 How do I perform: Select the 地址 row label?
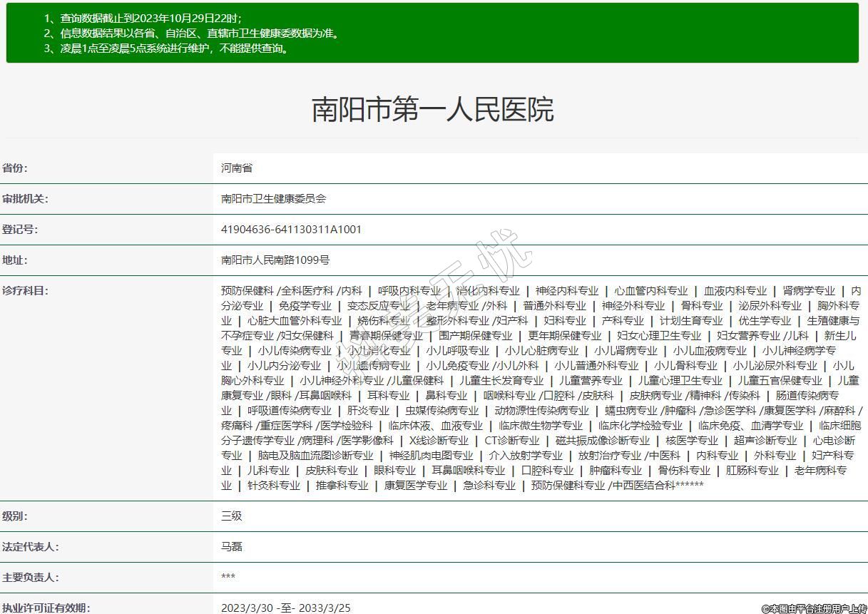point(15,260)
